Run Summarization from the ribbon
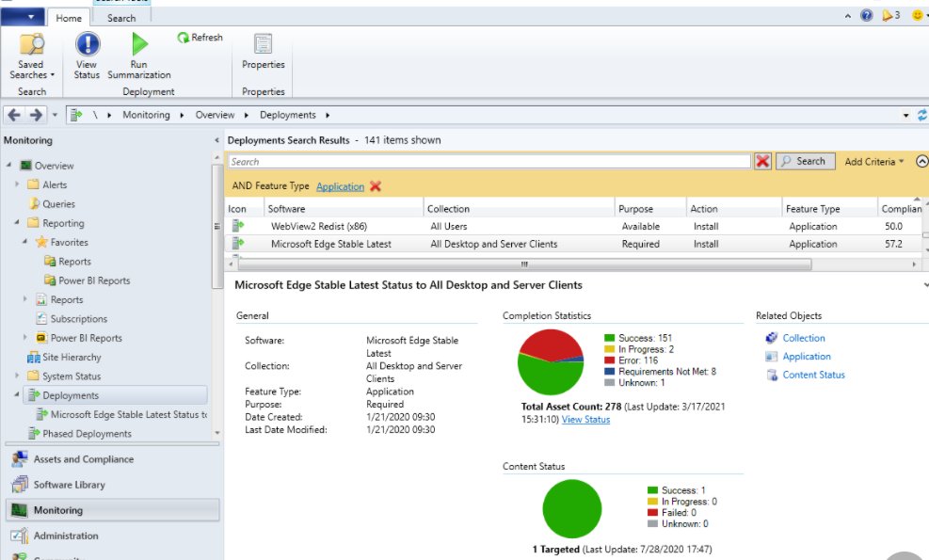Screen dimensions: 929x560 click(x=139, y=56)
